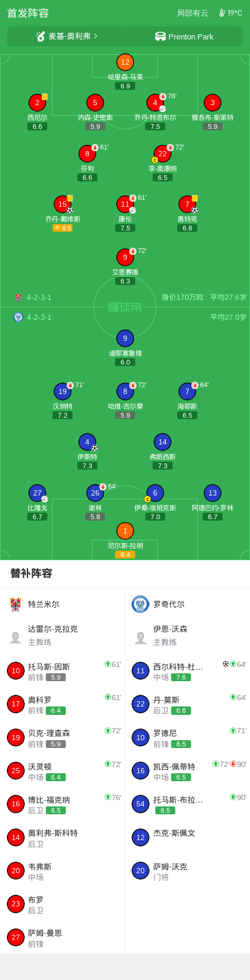Open substitute 托马斯-因斯 number 10
Image resolution: width=250 pixels, height=980 pixels.
(x=62, y=671)
